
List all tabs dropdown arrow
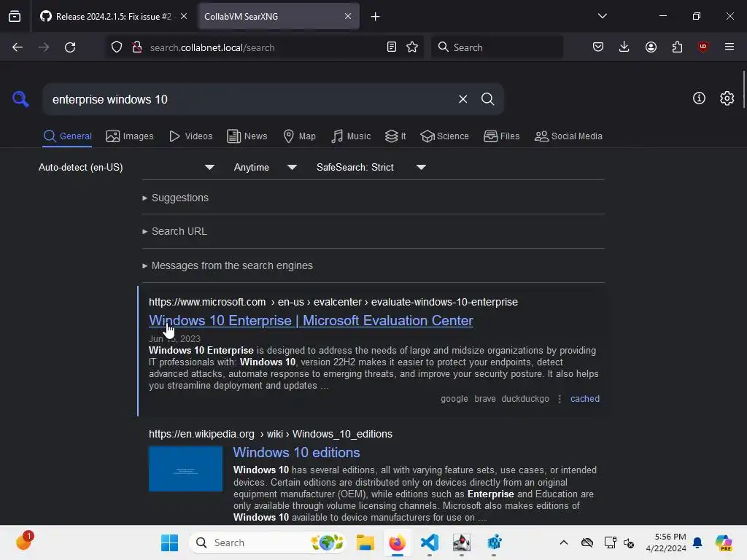pos(603,16)
